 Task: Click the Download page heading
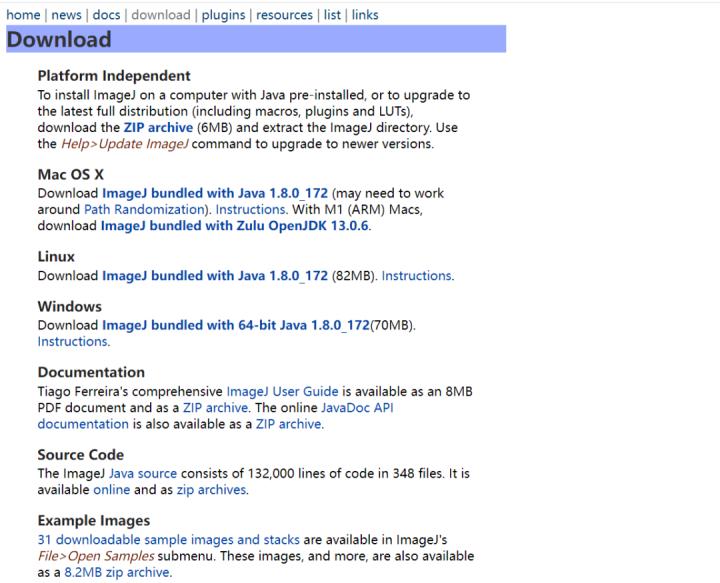click(x=59, y=39)
